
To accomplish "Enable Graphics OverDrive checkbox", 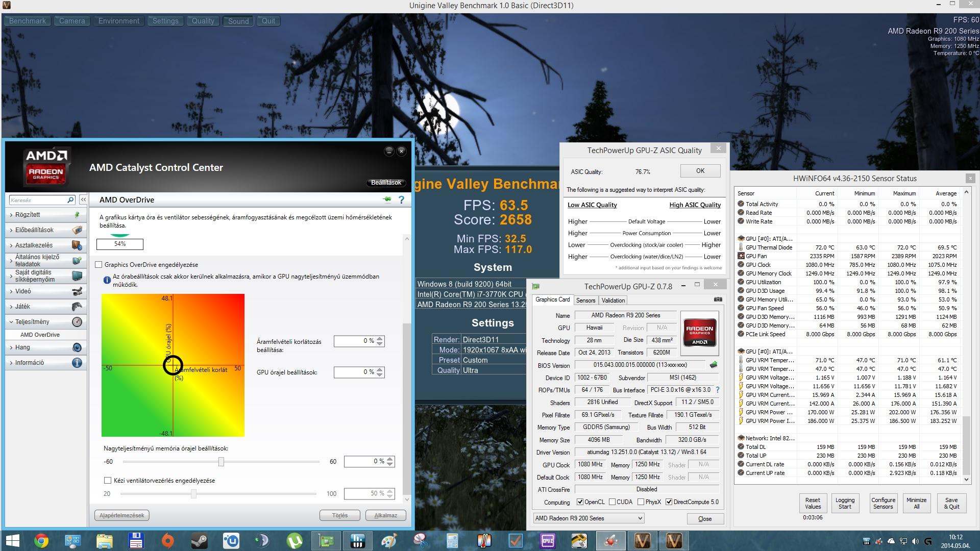I will point(99,265).
